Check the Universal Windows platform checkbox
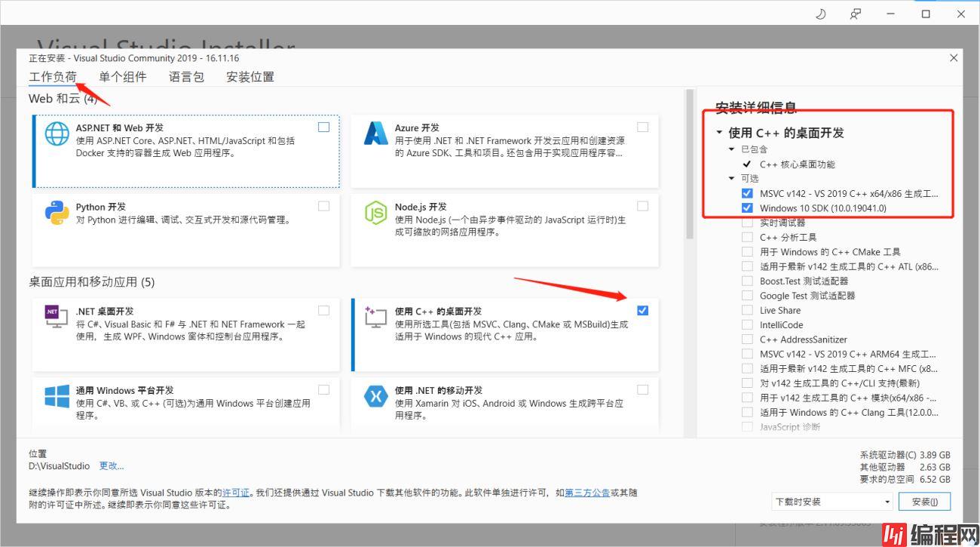980x547 pixels. 323,389
